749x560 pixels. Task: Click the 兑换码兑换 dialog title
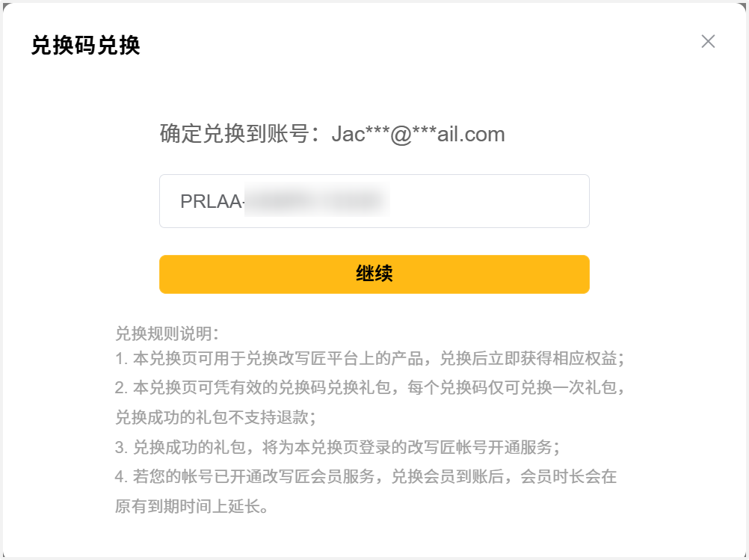coord(86,46)
